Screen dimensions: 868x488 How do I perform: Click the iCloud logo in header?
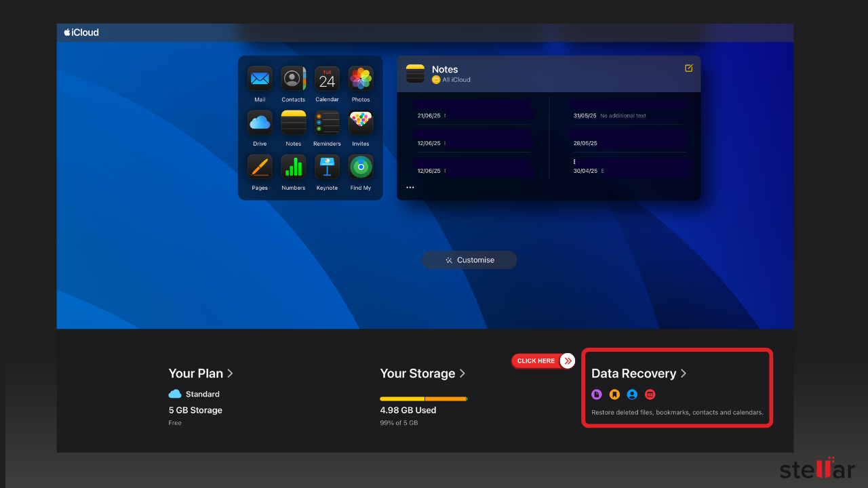[x=81, y=33]
